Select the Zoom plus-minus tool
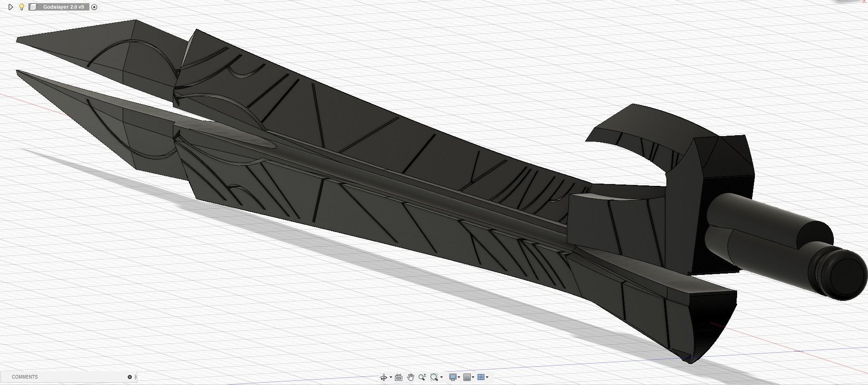868x385 pixels. (x=422, y=377)
